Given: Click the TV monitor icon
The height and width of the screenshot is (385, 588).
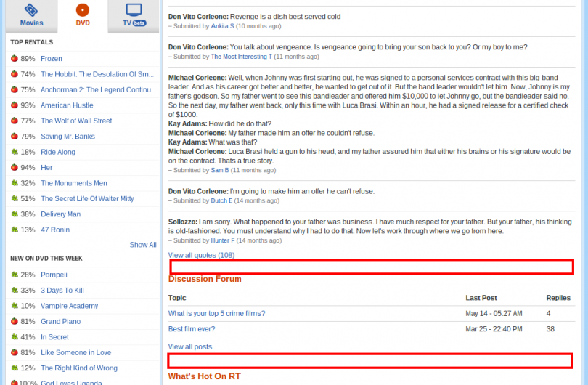Looking at the screenshot, I should [x=134, y=9].
